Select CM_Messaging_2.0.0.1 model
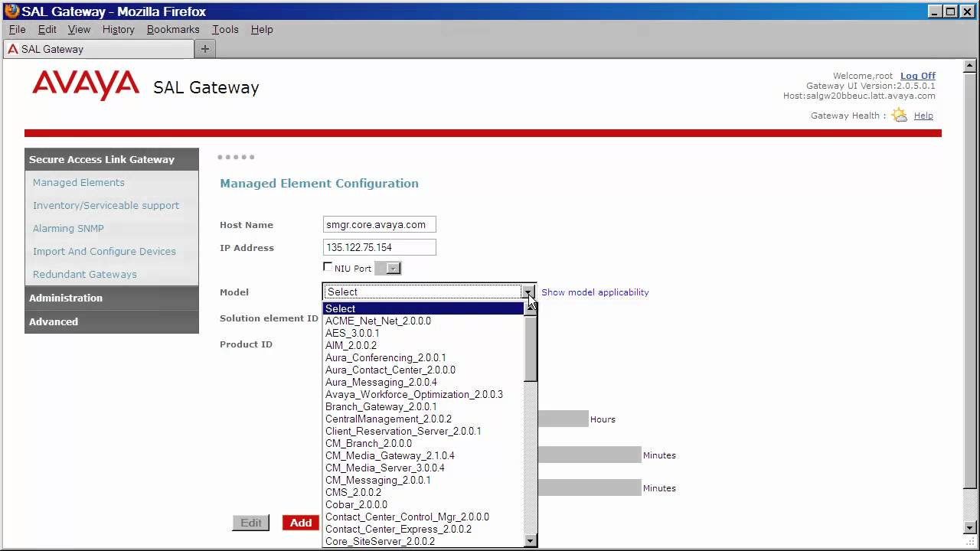 423,480
